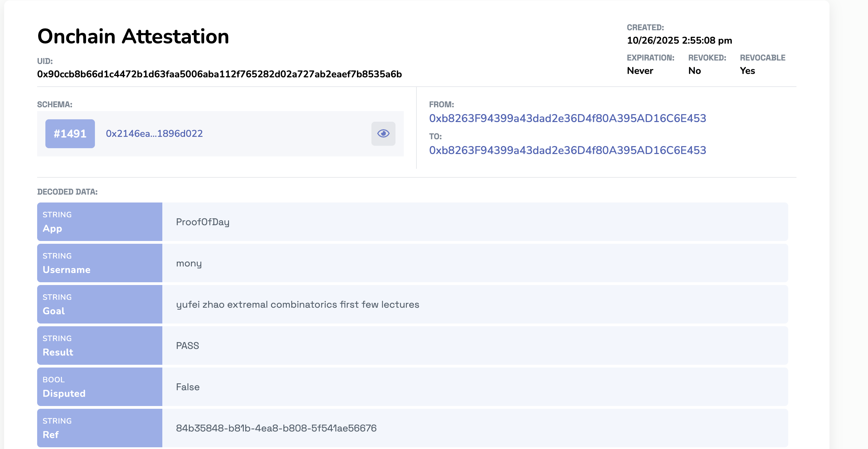Viewport: 868px width, 449px height.
Task: Click the False disputed value
Action: pyautogui.click(x=188, y=387)
